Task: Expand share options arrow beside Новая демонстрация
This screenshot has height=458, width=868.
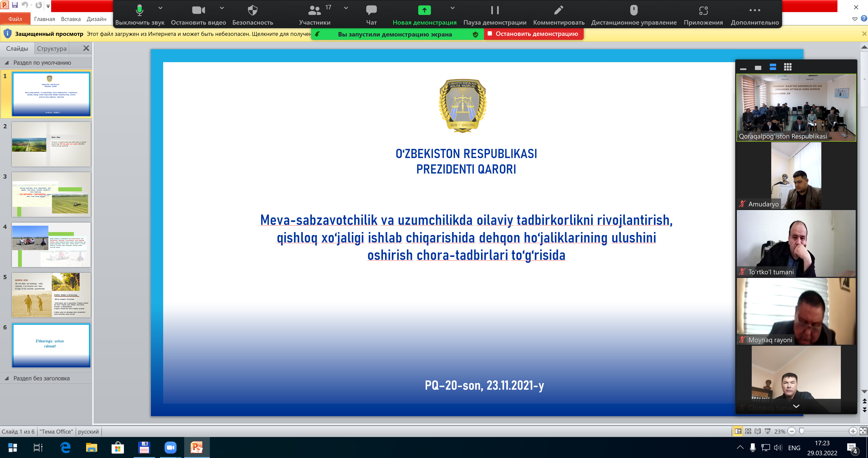Action: pos(453,8)
